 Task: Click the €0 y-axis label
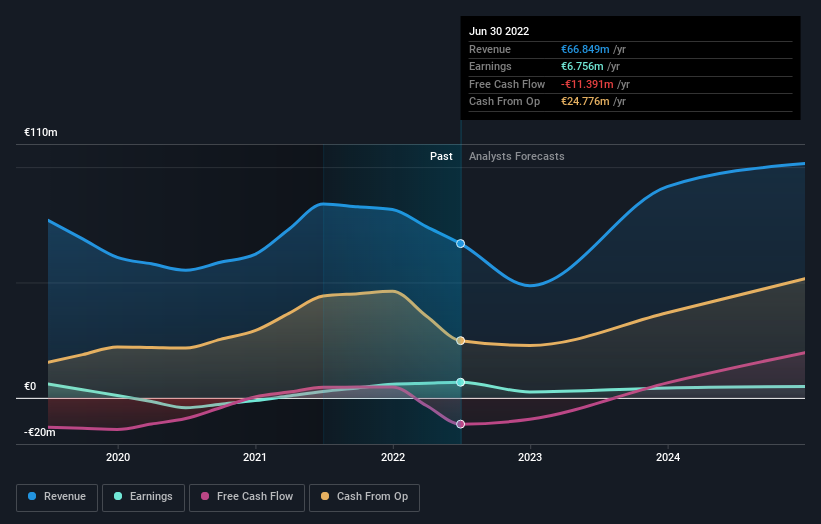(x=30, y=386)
